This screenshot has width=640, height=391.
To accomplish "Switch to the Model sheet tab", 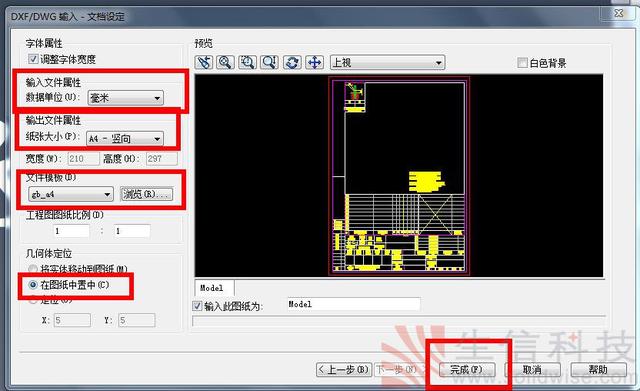I will coord(214,288).
